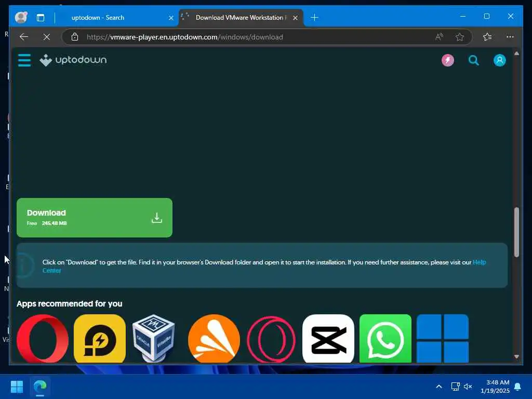Open the pink lightning bolt turbo icon

pyautogui.click(x=447, y=60)
